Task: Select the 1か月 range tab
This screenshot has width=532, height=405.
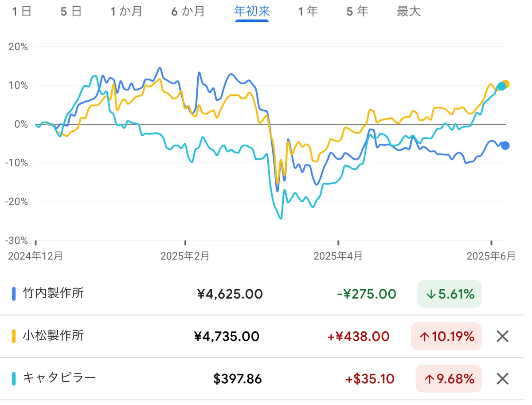Action: click(x=127, y=12)
